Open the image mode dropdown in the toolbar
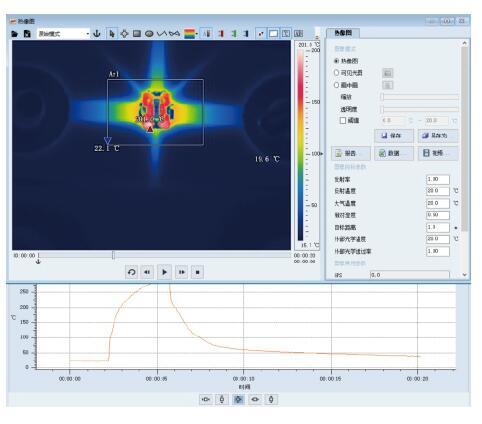Screen dimensions: 482x424 [x=63, y=34]
